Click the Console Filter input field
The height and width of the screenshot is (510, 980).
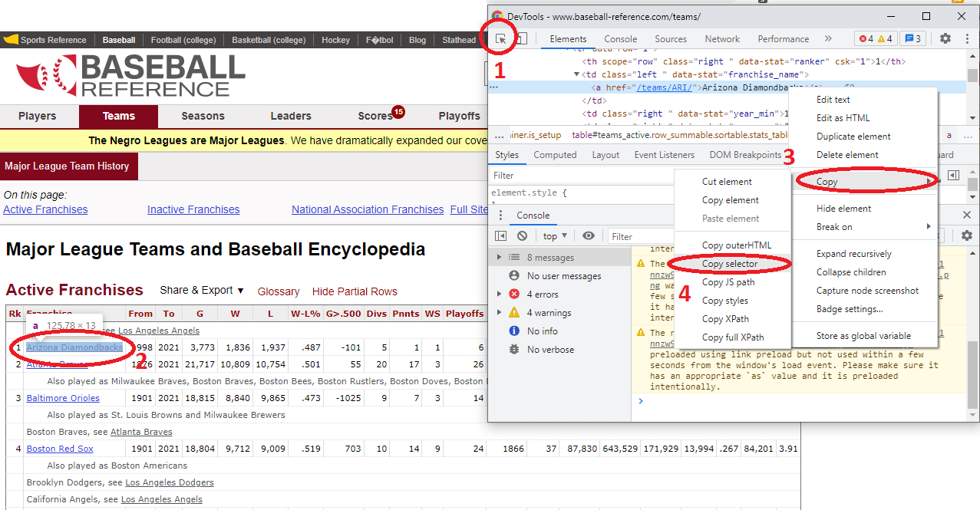(641, 236)
